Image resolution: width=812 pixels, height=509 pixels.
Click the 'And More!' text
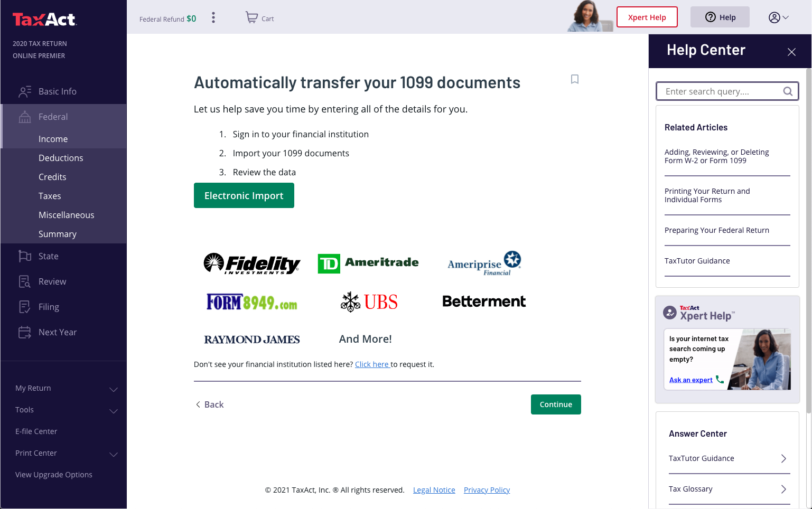[366, 339]
